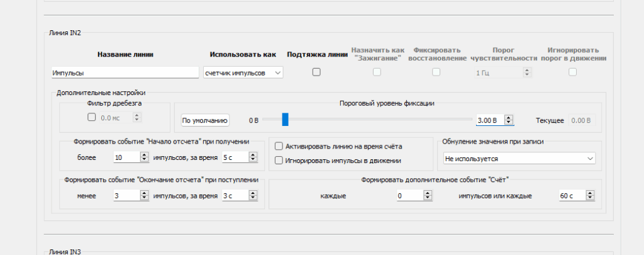This screenshot has height=255, width=644.
Task: Enable the 'Подтяжка линии' checkbox
Action: coord(316,72)
